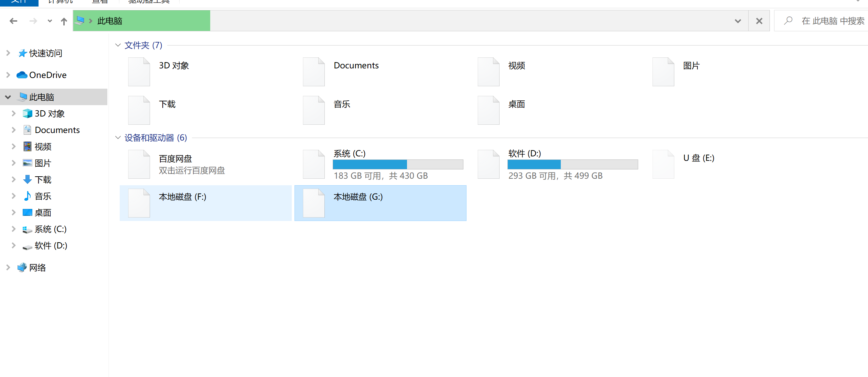Expand 软件 (D:) in the sidebar tree
Screen dimensions: 868x377
[x=14, y=245]
